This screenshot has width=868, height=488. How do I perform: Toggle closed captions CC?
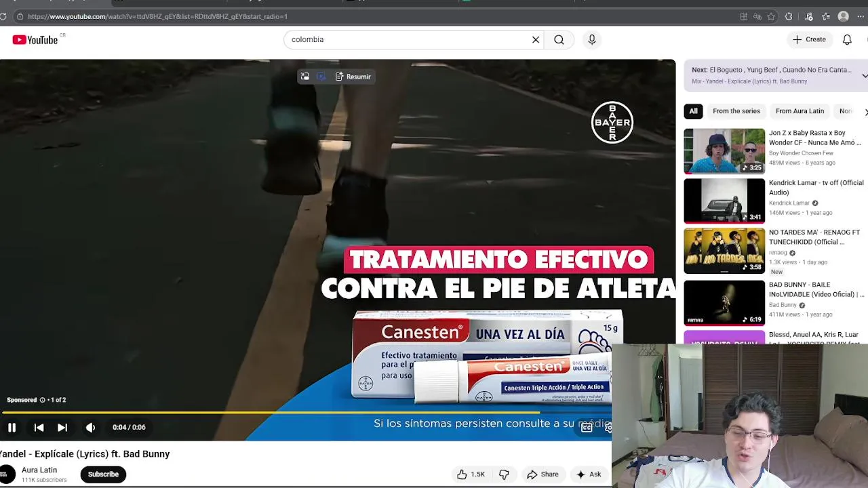[587, 428]
